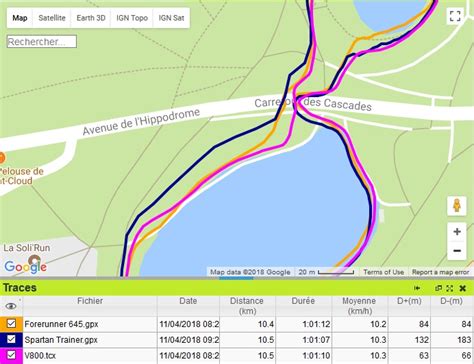Viewport: 474px width, 364px height.
Task: Click the dock-arrow icon in Traces header
Action: 417,288
